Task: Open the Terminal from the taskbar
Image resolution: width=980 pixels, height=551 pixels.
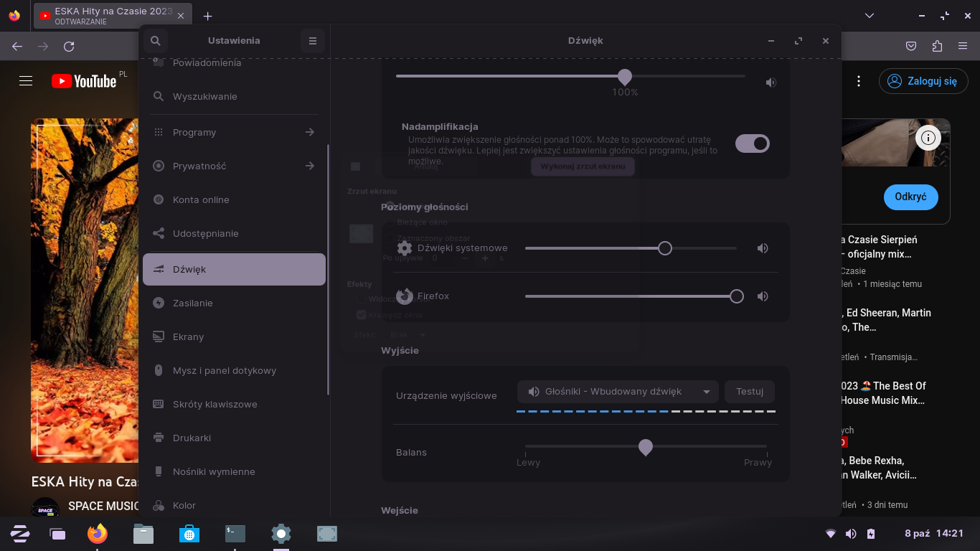Action: click(235, 534)
